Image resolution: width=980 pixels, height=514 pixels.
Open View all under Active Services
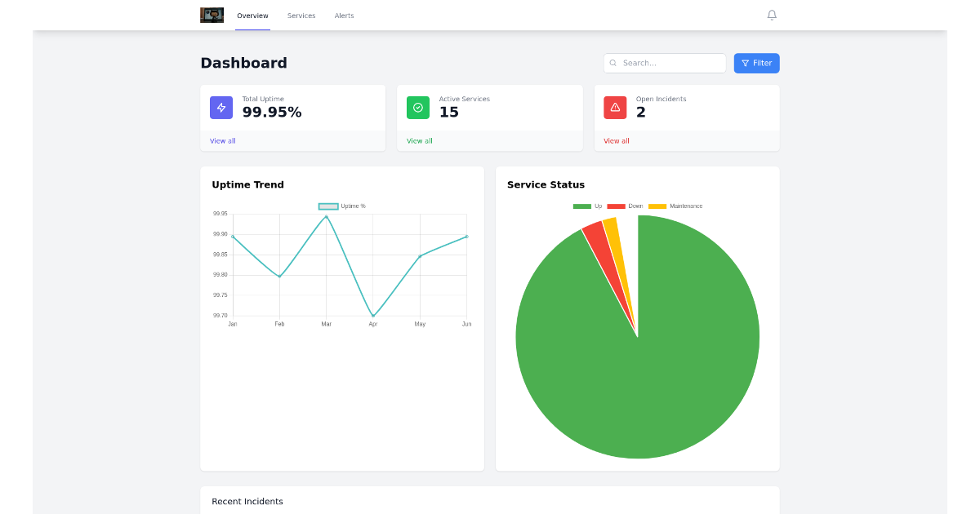tap(419, 140)
